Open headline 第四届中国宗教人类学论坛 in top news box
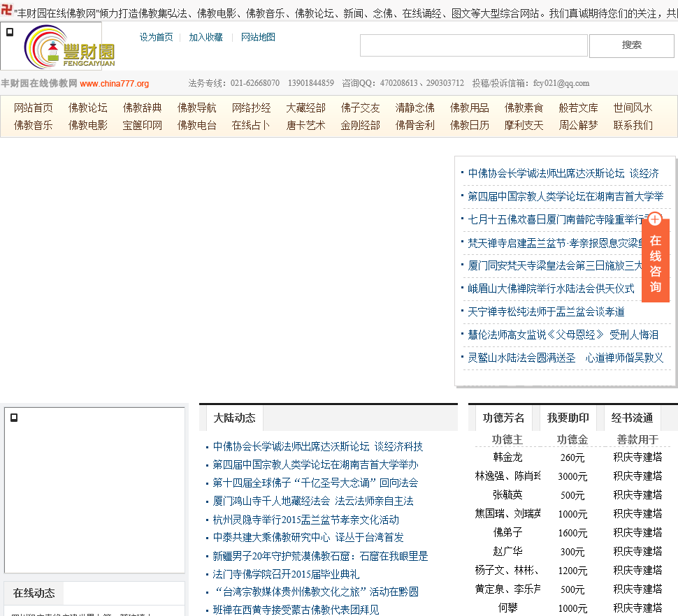Viewport: 678px width, 616px height. (565, 196)
